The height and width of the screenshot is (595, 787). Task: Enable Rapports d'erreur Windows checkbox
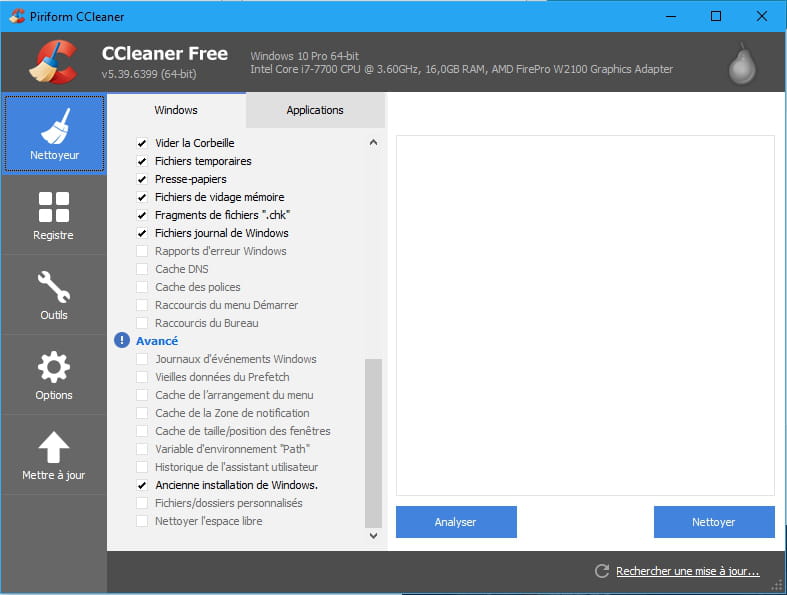click(142, 251)
